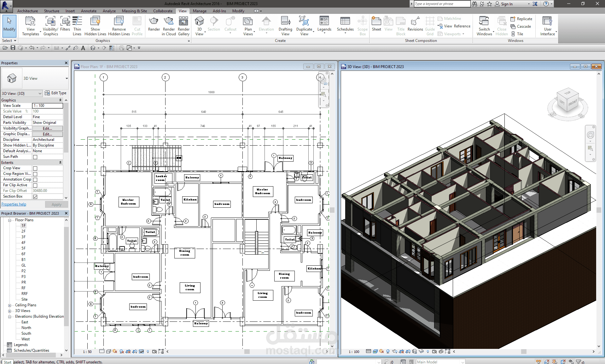Close the Properties palette
The image size is (605, 364).
[x=66, y=63]
